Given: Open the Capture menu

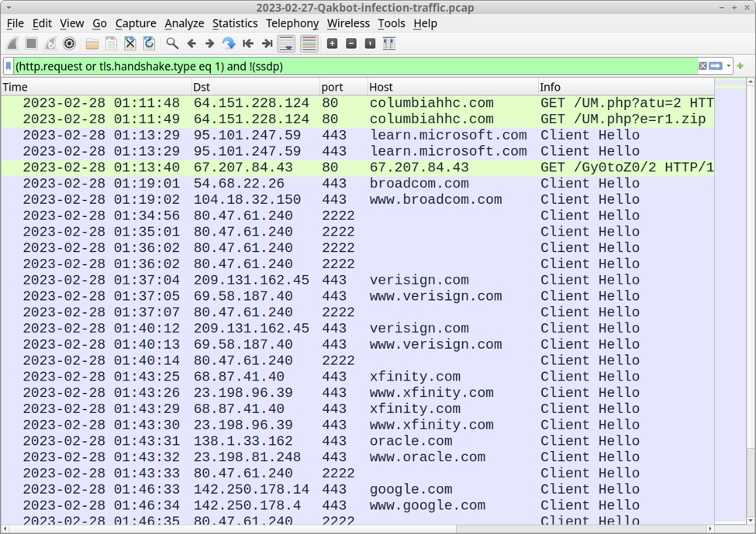Looking at the screenshot, I should click(x=136, y=23).
